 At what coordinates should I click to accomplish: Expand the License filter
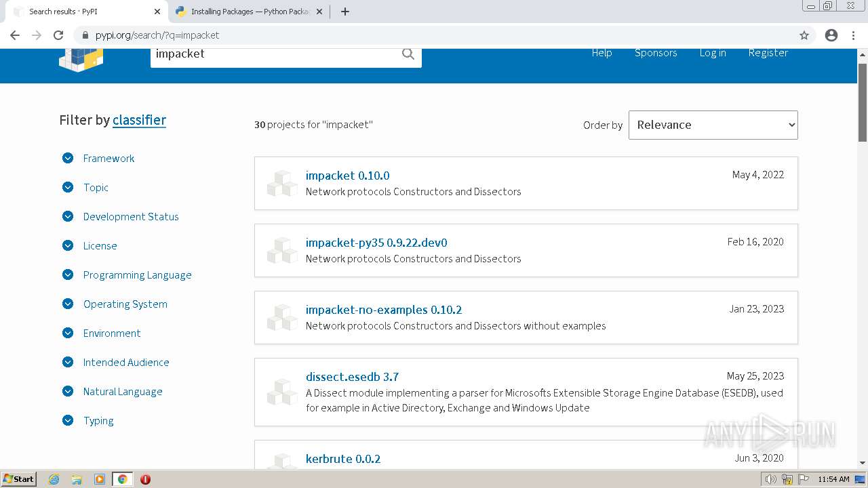[68, 245]
